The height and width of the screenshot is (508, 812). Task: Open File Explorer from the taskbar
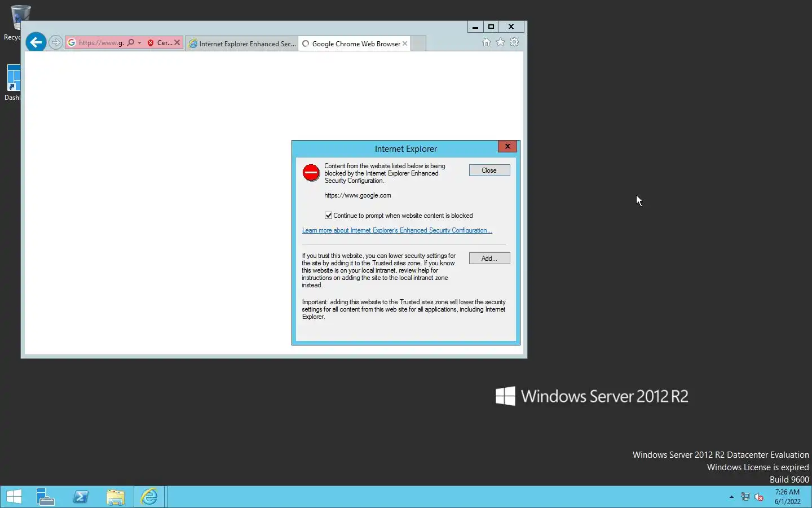(116, 497)
